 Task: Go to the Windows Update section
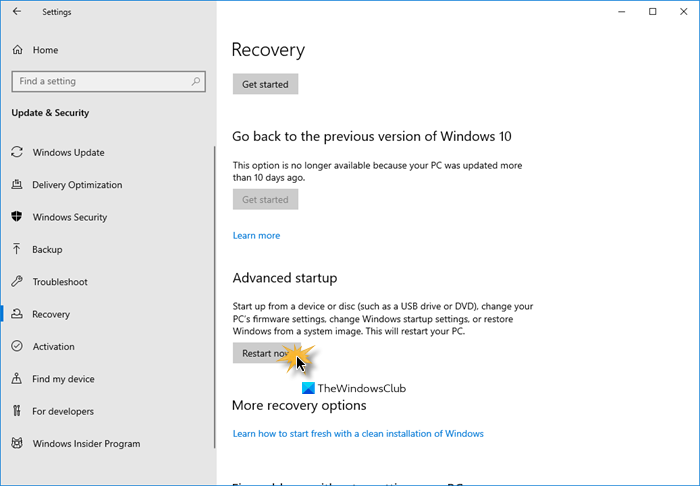click(x=68, y=153)
